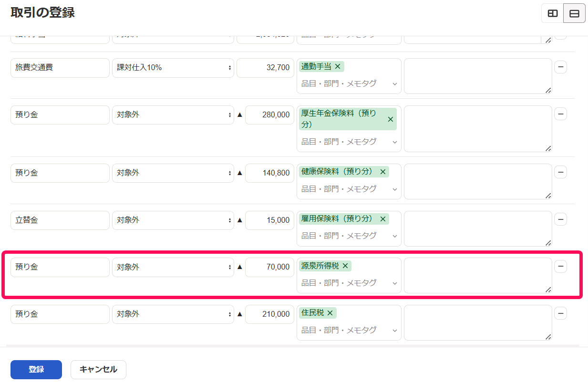Remove the 厚生年金保険料（預り分） tag
This screenshot has width=588, height=384.
[391, 120]
